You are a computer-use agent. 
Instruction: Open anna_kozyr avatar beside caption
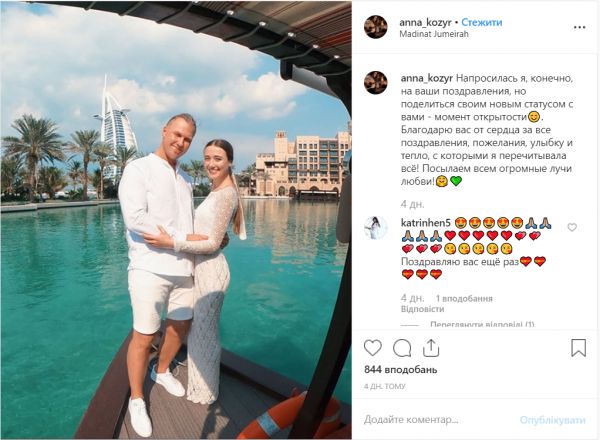[x=375, y=82]
